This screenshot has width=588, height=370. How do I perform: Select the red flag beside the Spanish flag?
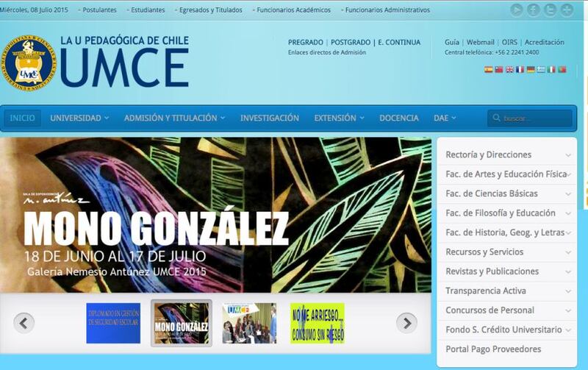499,69
